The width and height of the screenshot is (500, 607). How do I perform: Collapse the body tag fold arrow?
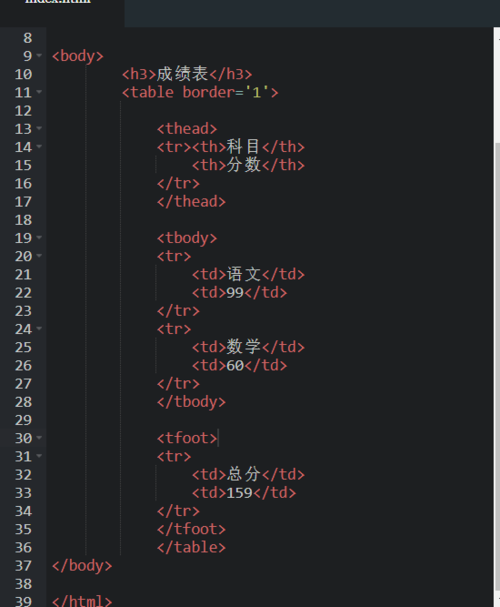(x=39, y=56)
